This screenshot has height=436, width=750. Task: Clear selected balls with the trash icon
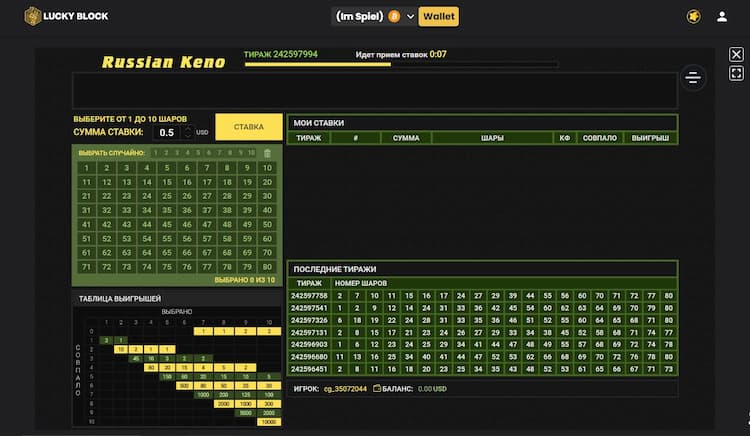click(267, 153)
